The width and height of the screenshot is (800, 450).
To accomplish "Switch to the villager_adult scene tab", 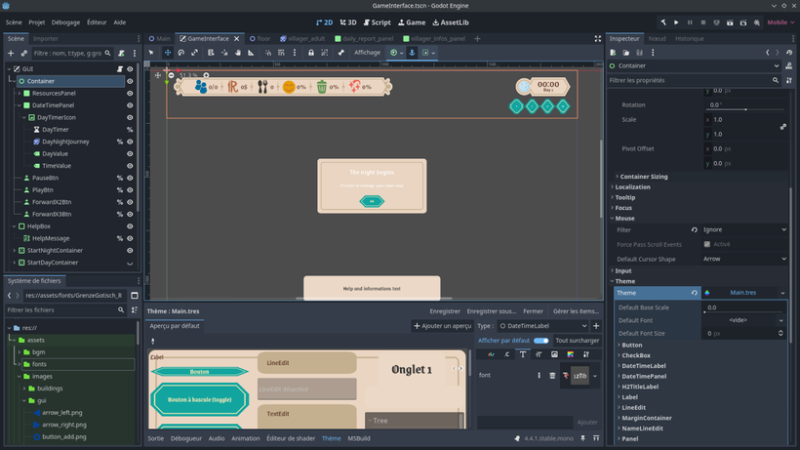I will 302,39.
